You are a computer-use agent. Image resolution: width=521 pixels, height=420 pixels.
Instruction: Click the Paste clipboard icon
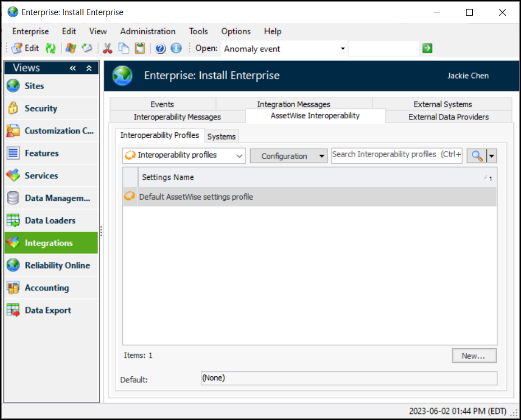click(140, 49)
